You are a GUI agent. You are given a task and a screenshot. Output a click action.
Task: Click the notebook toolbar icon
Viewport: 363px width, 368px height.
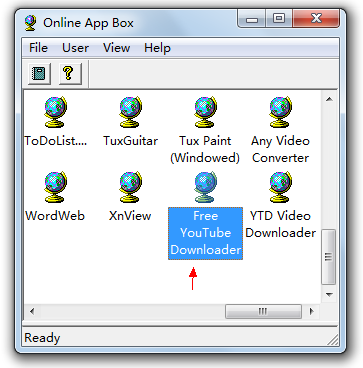tap(39, 73)
